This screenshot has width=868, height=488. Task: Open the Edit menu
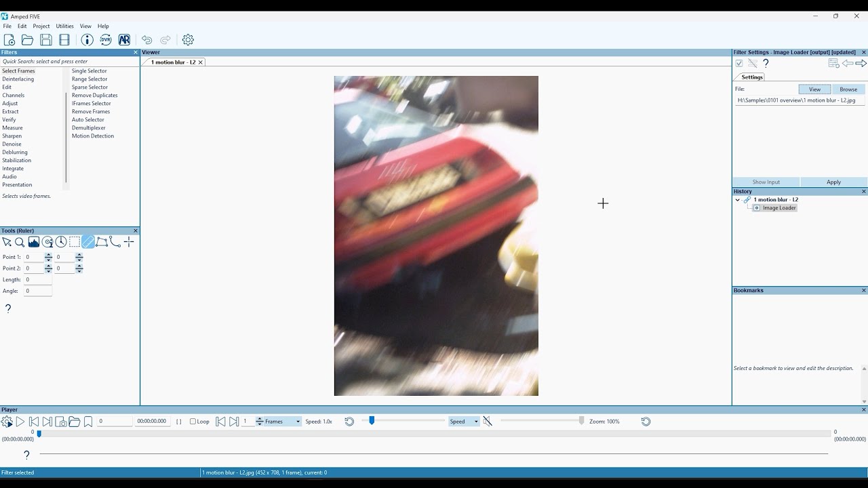tap(22, 26)
